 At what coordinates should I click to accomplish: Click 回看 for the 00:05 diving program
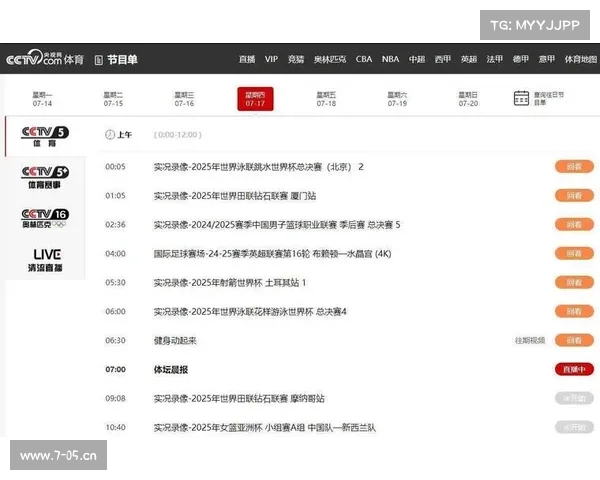click(574, 167)
